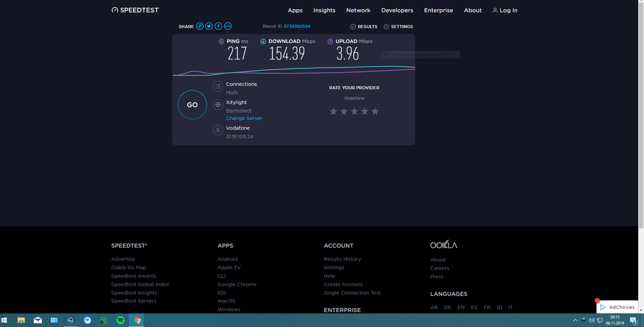This screenshot has width=644, height=327.
Task: Open SETTINGS tab
Action: [398, 26]
